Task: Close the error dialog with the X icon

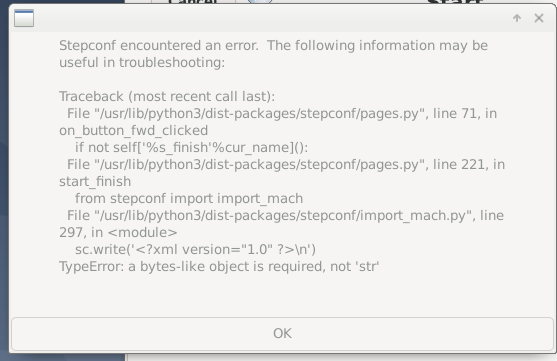Action: tap(539, 18)
